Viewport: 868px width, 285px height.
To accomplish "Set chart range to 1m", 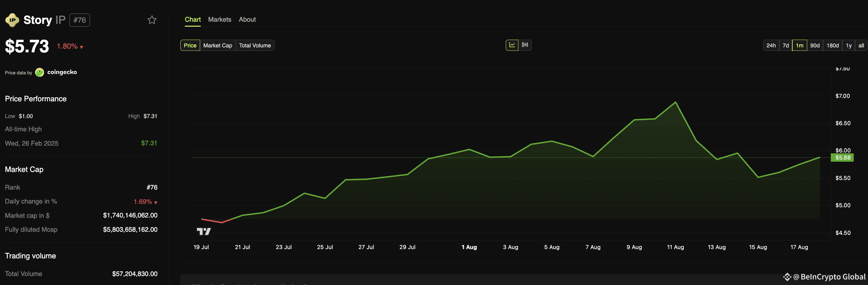I will point(800,46).
